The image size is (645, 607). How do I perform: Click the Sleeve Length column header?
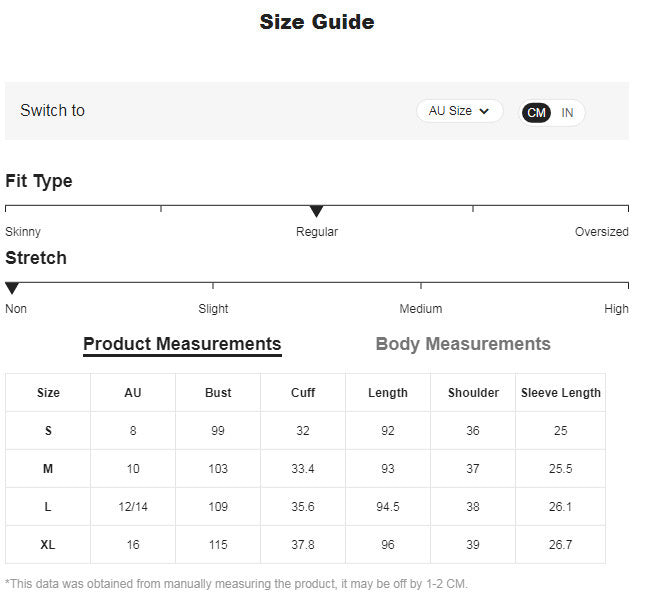pyautogui.click(x=561, y=393)
